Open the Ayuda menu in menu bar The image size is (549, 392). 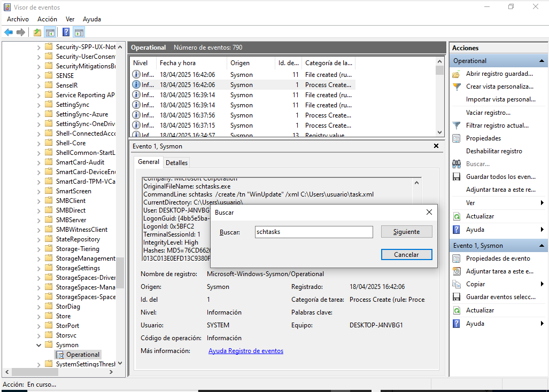coord(92,19)
